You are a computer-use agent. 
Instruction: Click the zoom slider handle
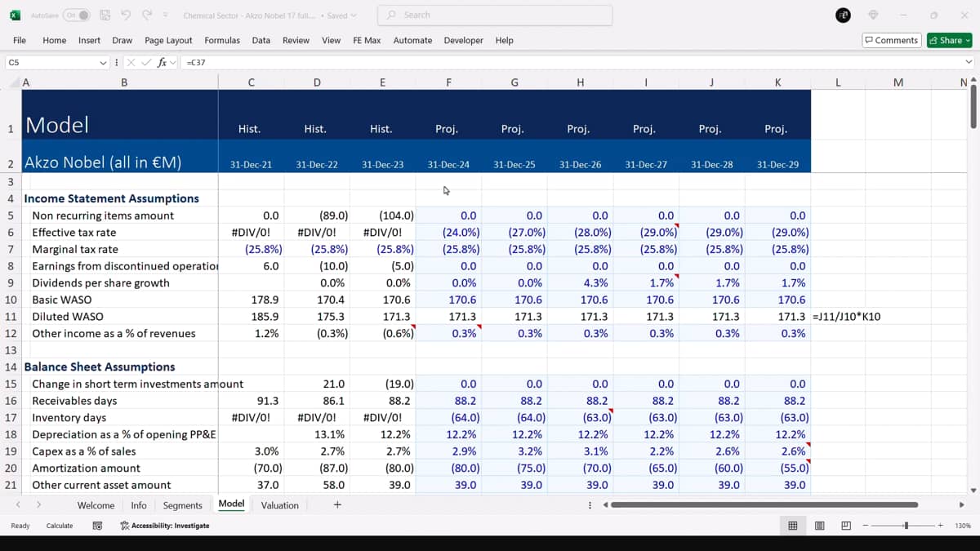pos(906,526)
